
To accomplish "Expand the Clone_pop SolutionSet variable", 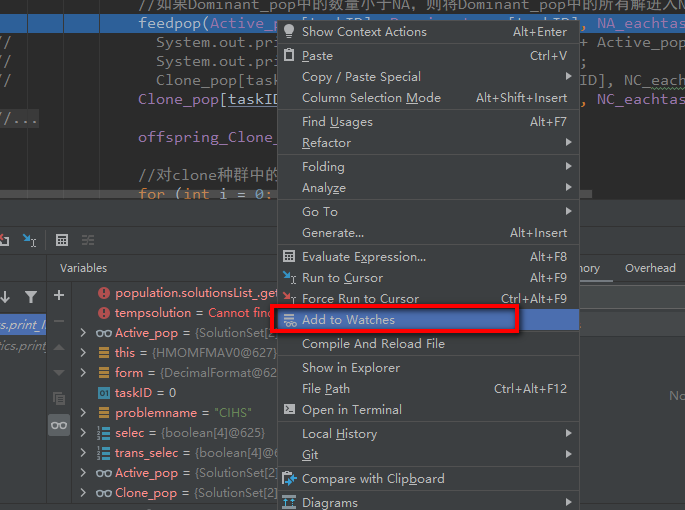I will (x=83, y=493).
